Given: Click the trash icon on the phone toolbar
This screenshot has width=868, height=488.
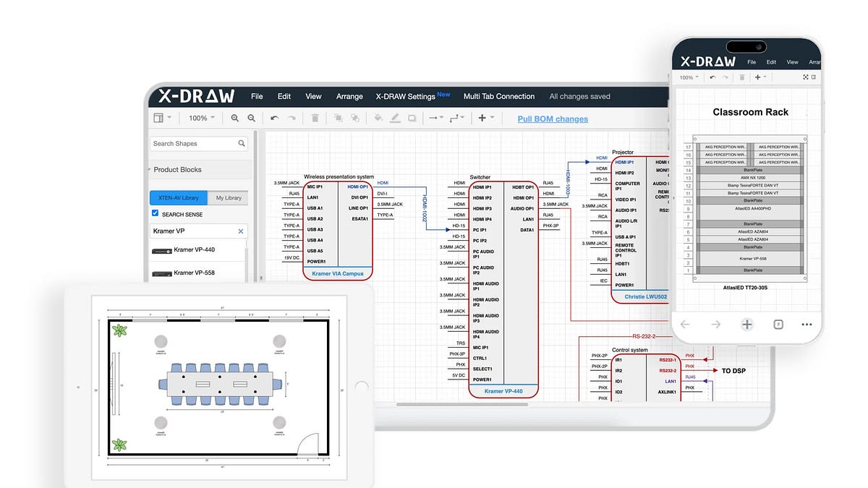Looking at the screenshot, I should (x=743, y=77).
